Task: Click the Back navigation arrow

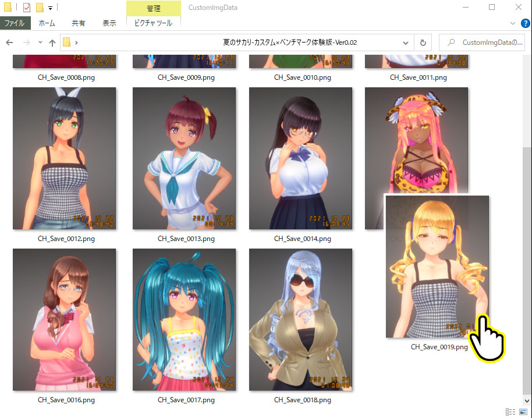Action: click(x=9, y=42)
